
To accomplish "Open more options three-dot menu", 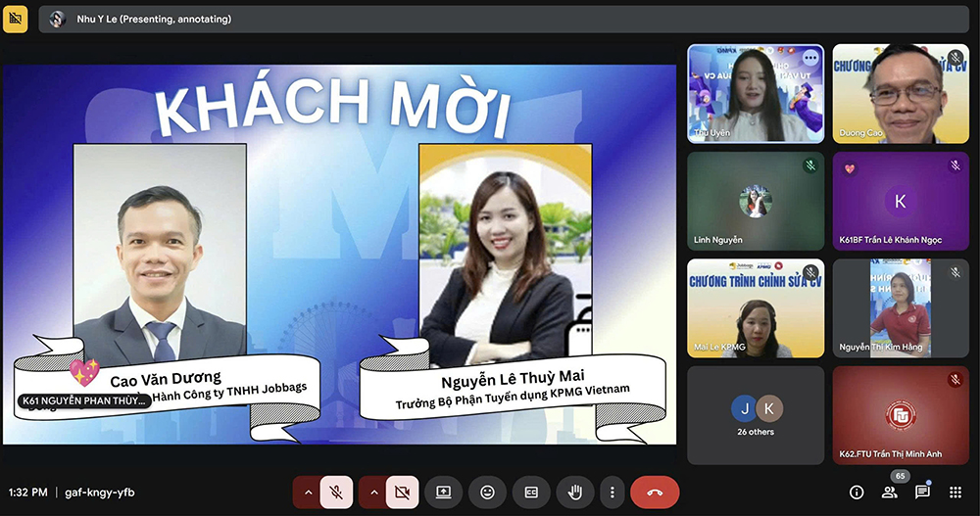I will click(612, 493).
